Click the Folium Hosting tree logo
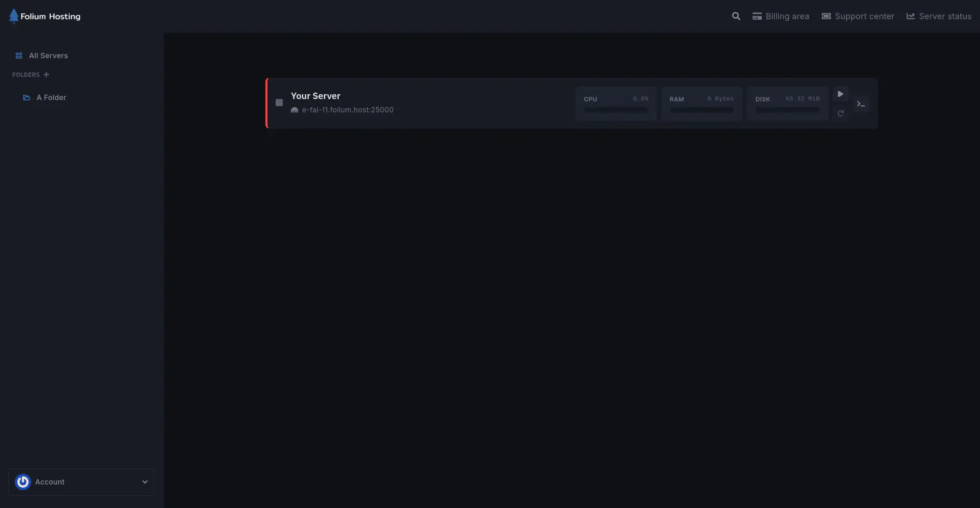 click(13, 17)
